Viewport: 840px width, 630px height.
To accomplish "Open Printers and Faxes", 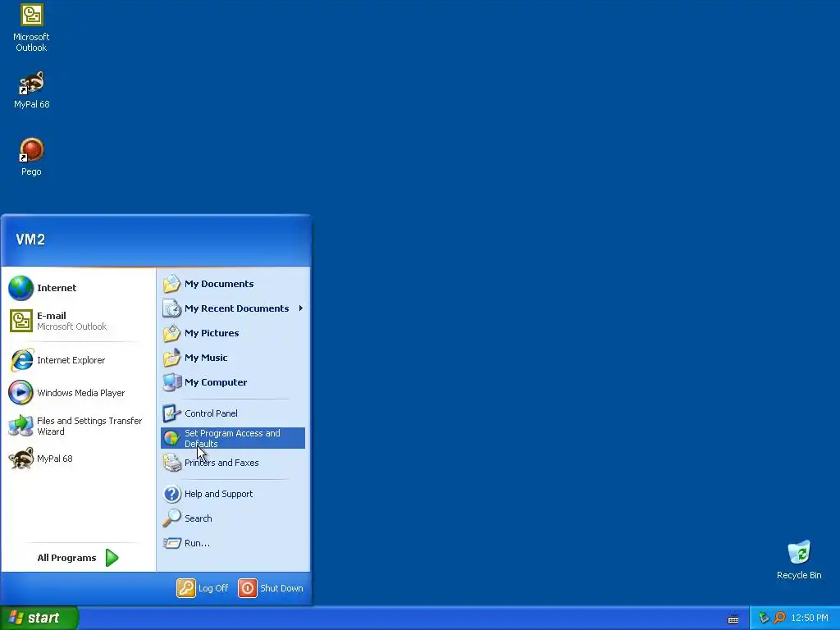I will coord(233,463).
